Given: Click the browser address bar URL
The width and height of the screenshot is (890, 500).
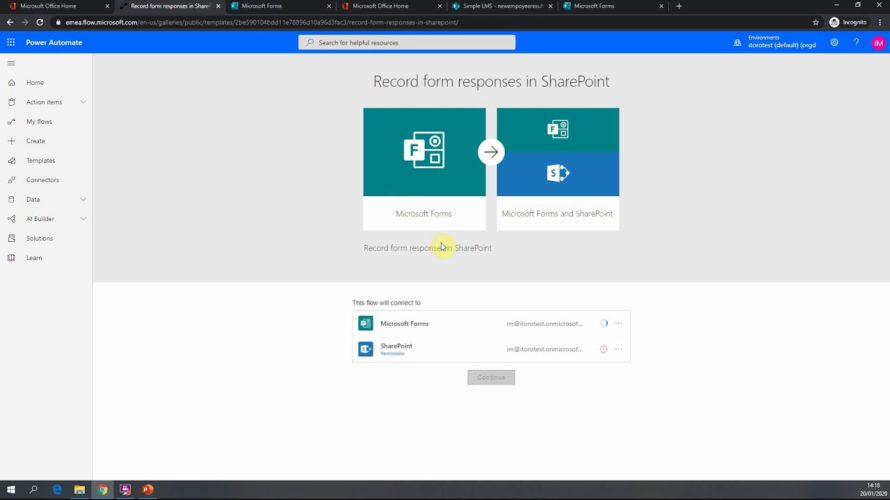Looking at the screenshot, I should (x=262, y=22).
